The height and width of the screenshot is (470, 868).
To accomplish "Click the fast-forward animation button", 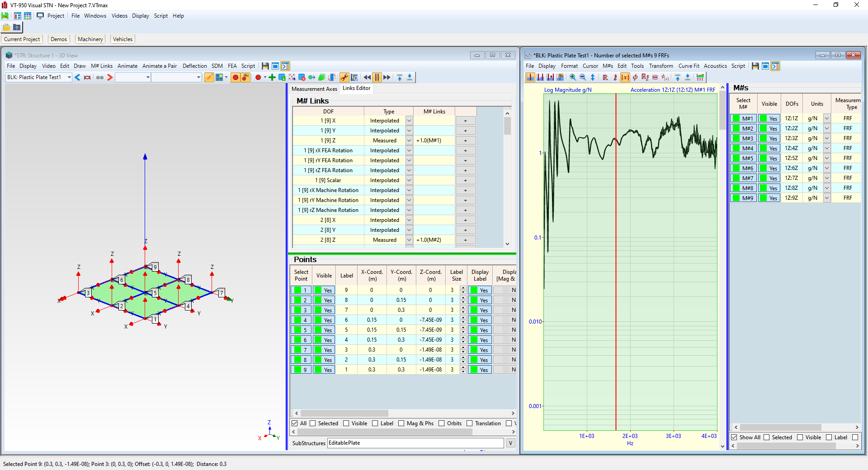I will click(387, 77).
